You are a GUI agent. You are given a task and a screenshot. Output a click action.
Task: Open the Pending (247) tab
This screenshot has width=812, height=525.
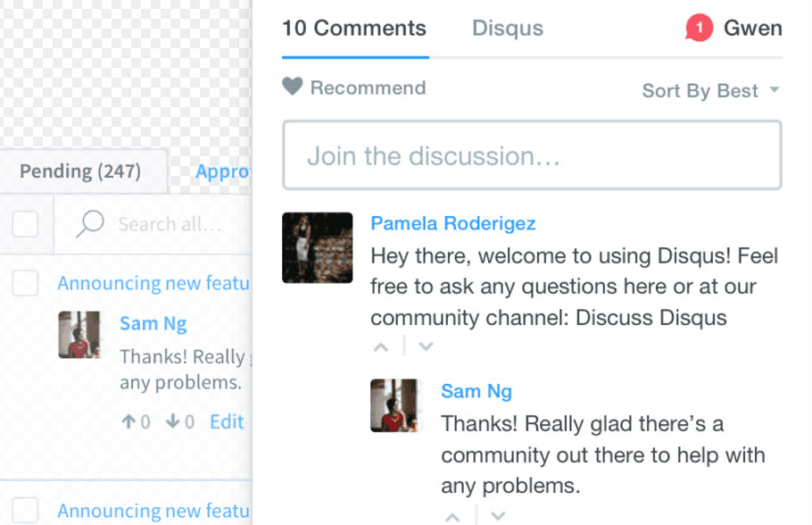[x=80, y=171]
